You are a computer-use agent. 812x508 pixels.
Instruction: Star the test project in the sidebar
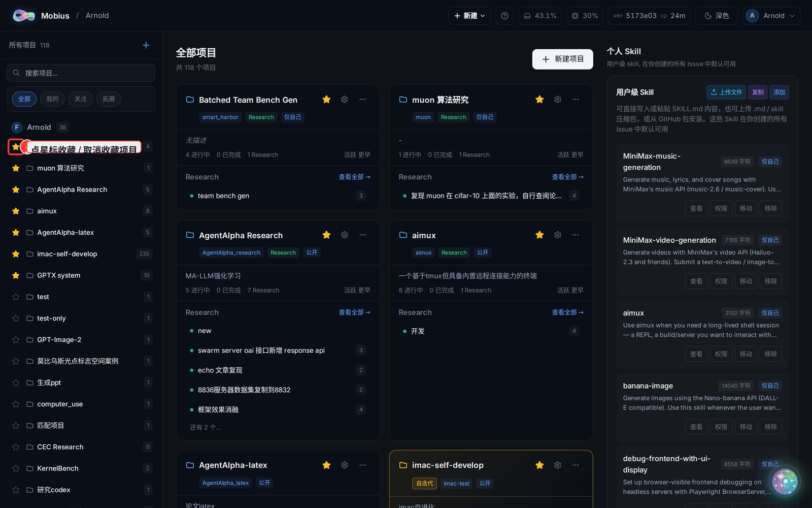click(x=16, y=297)
